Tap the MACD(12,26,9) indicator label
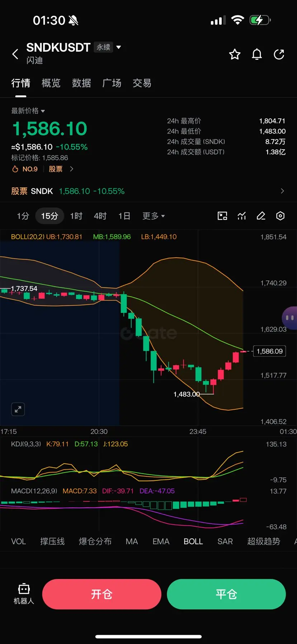 point(34,491)
